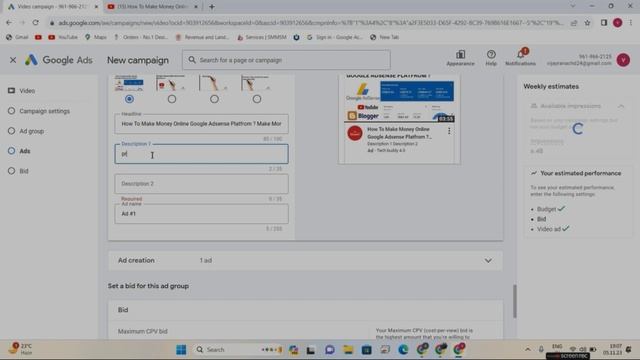
Task: Open the Chrome three-dot menu
Action: point(631,23)
